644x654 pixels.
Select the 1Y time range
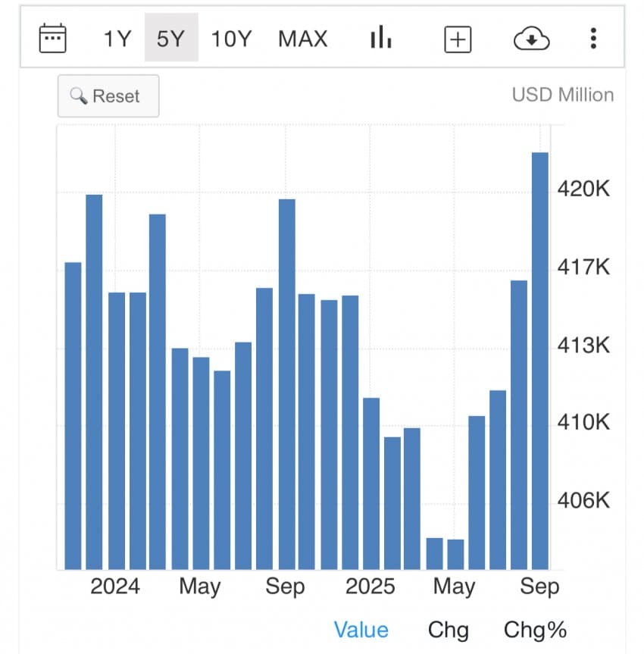(x=117, y=38)
